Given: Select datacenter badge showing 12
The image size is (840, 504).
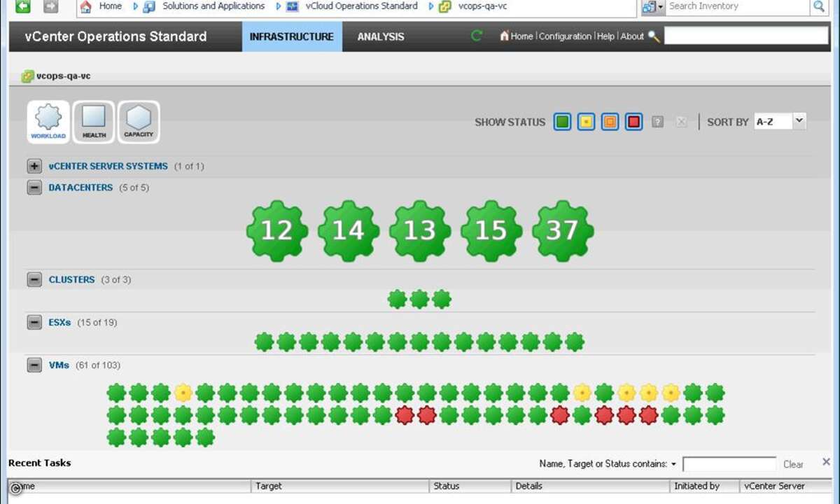Looking at the screenshot, I should coord(277,231).
